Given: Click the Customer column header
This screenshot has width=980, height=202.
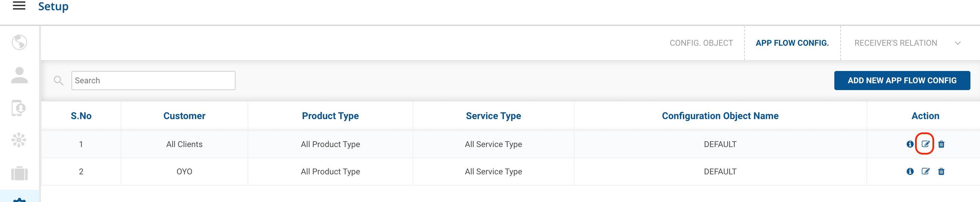Looking at the screenshot, I should coord(184,116).
